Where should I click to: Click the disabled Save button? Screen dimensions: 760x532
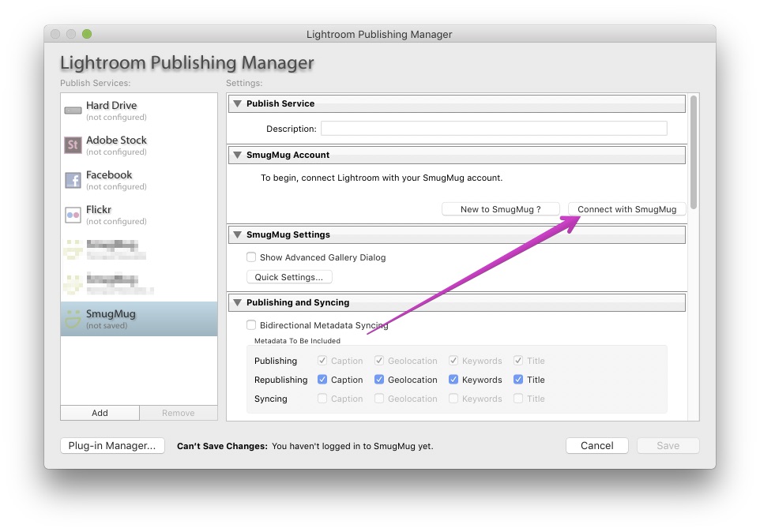[668, 445]
